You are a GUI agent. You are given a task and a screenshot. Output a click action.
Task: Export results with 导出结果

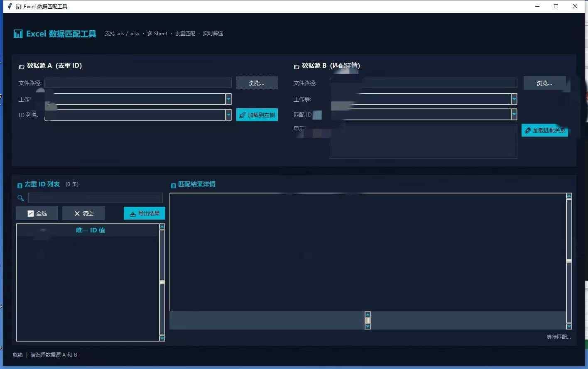pyautogui.click(x=145, y=213)
